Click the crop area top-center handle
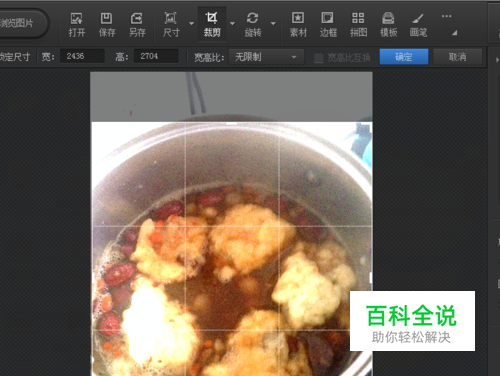The height and width of the screenshot is (376, 500). [x=232, y=123]
